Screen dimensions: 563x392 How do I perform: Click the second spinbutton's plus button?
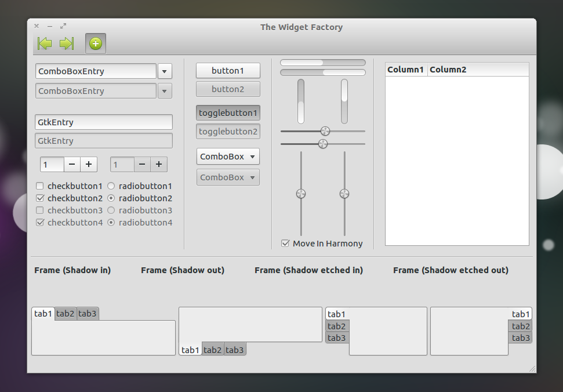[x=158, y=164]
